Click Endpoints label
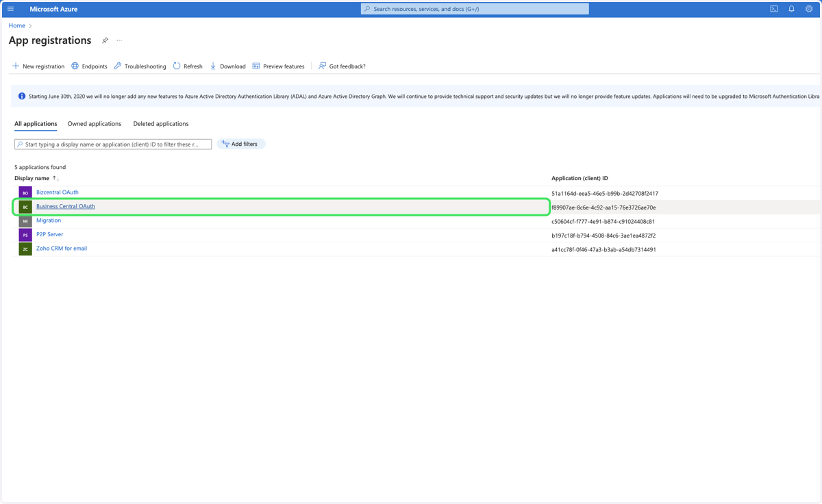The height and width of the screenshot is (504, 822). (x=95, y=66)
